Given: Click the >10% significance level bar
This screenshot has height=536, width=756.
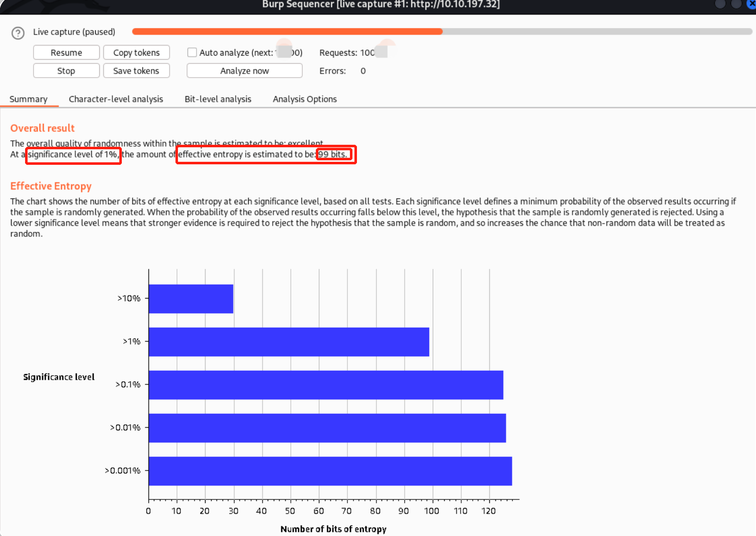Looking at the screenshot, I should 191,299.
